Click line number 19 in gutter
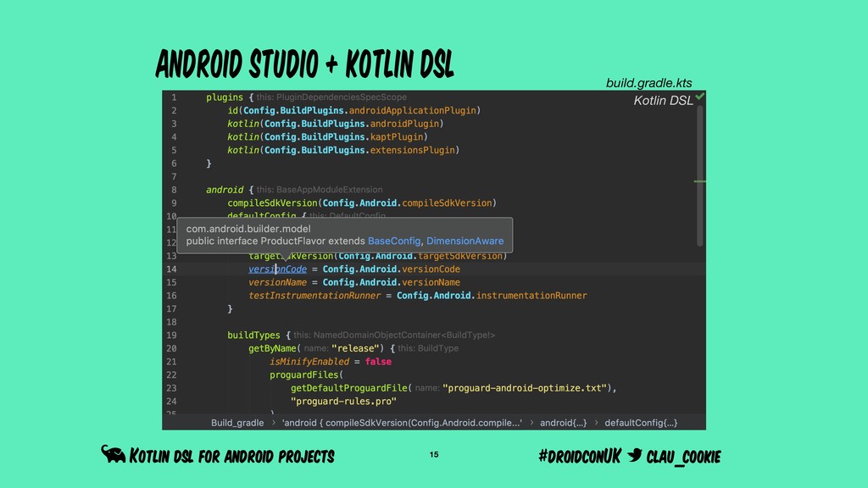 point(171,335)
